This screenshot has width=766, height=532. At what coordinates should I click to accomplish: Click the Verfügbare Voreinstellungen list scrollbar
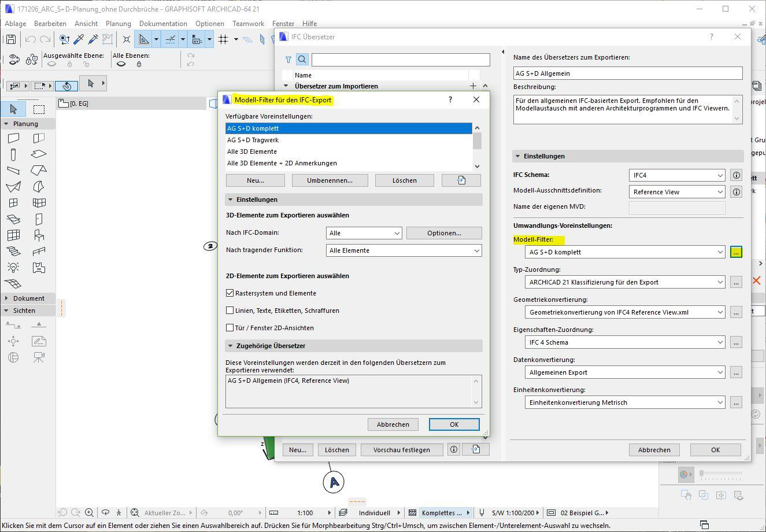tap(477, 147)
